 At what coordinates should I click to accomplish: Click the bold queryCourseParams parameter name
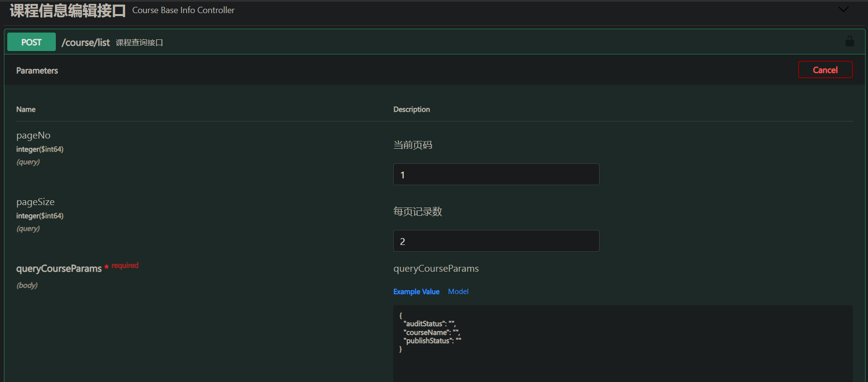click(59, 269)
